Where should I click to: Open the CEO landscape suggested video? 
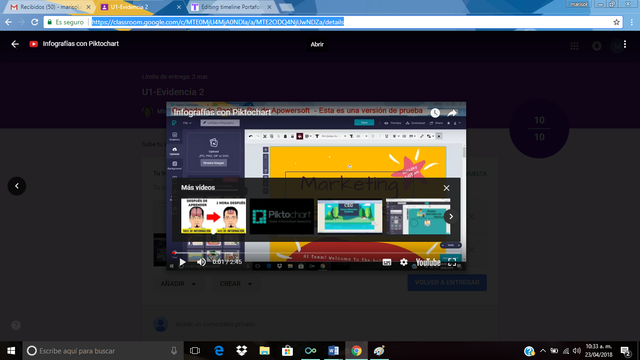click(x=350, y=216)
